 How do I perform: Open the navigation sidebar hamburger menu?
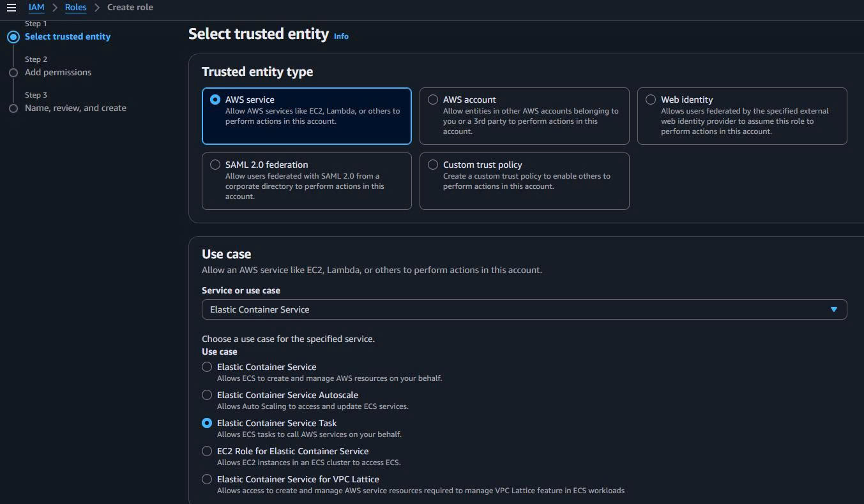click(11, 7)
